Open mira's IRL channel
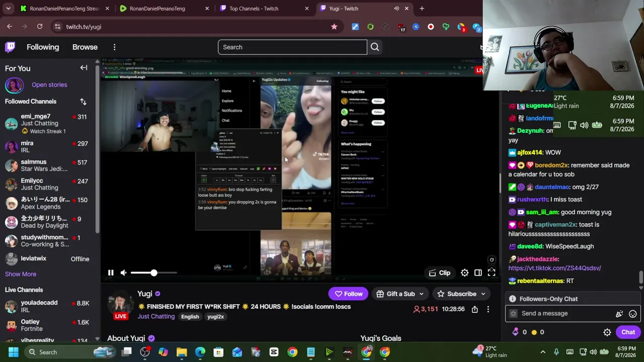This screenshot has width=644, height=362. (x=49, y=146)
